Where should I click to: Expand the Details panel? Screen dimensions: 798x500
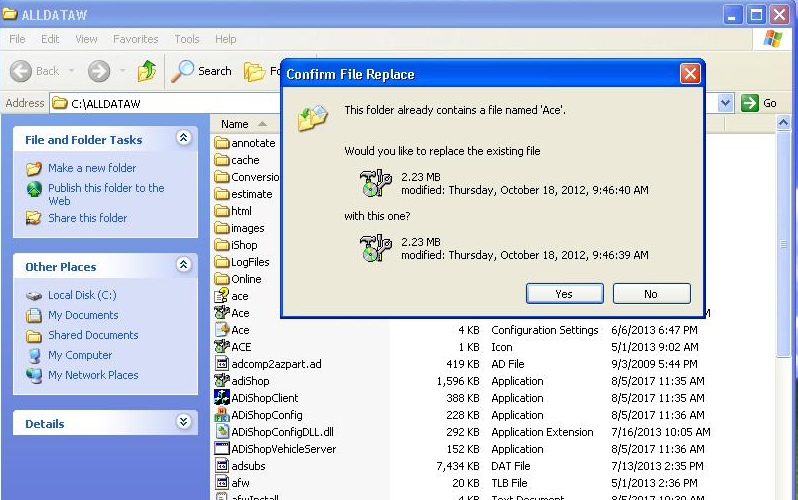(183, 422)
